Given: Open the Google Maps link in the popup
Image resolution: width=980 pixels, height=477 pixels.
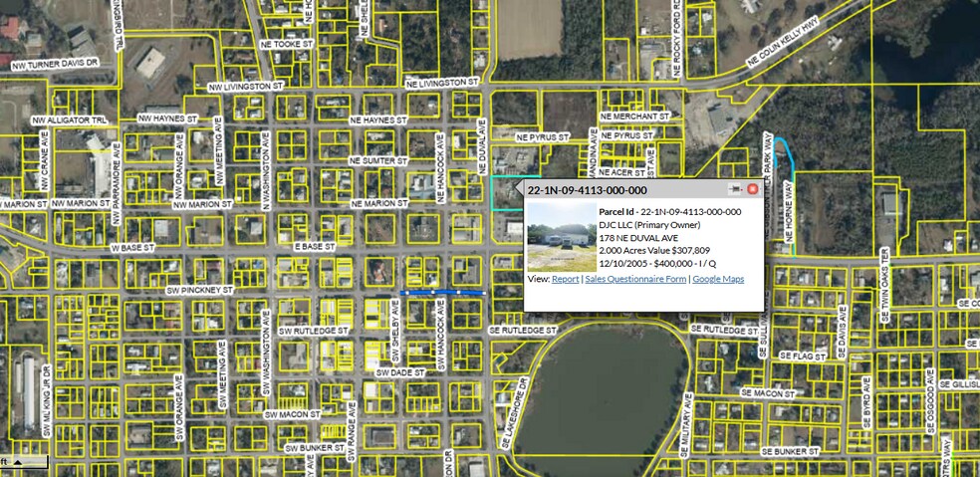Looking at the screenshot, I should tap(718, 279).
